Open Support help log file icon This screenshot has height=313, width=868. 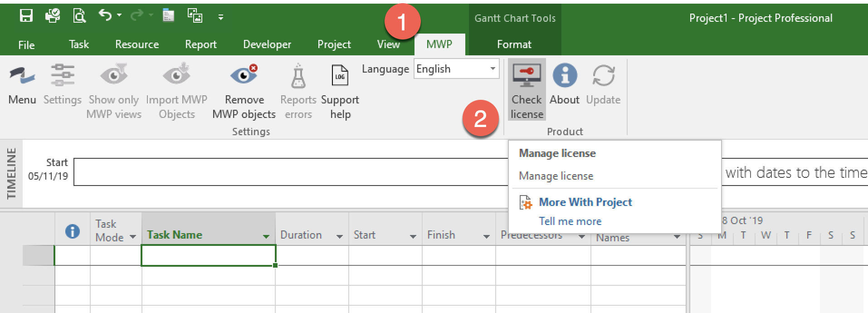click(340, 75)
